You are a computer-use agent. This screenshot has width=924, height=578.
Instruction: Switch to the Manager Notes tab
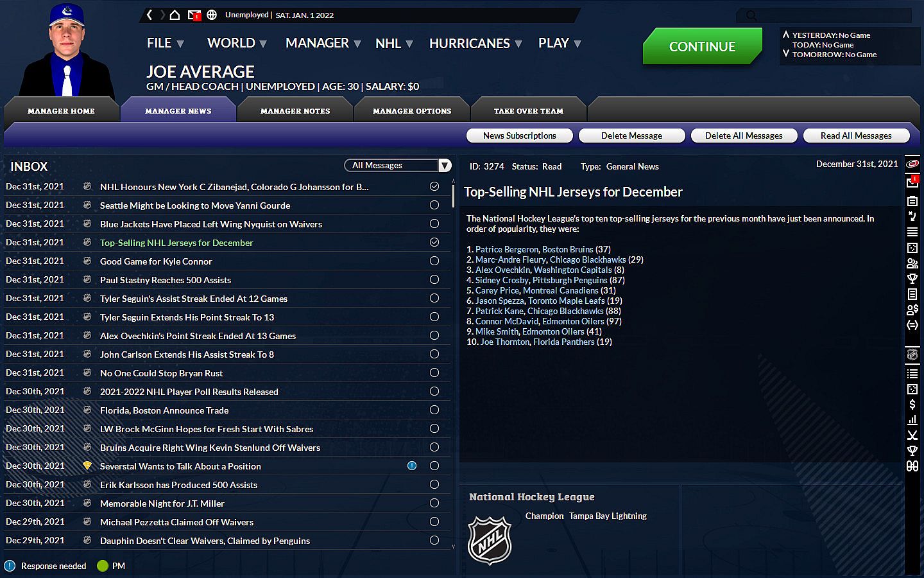(295, 110)
